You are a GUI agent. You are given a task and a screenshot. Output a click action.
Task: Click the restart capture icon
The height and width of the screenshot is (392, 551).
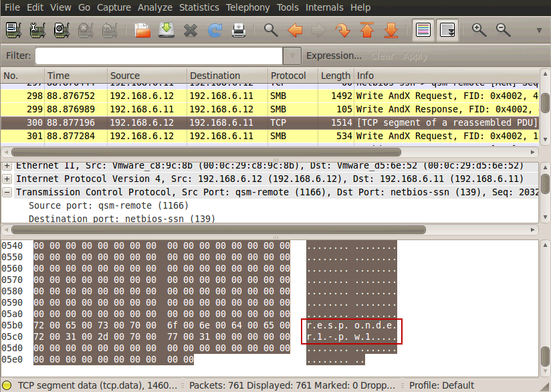tap(109, 30)
